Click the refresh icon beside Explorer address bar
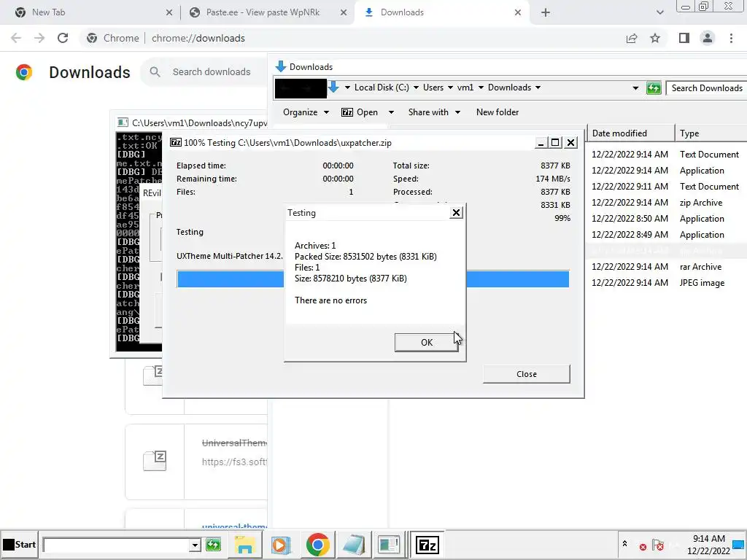Viewport: 747px width, 560px height. [654, 88]
